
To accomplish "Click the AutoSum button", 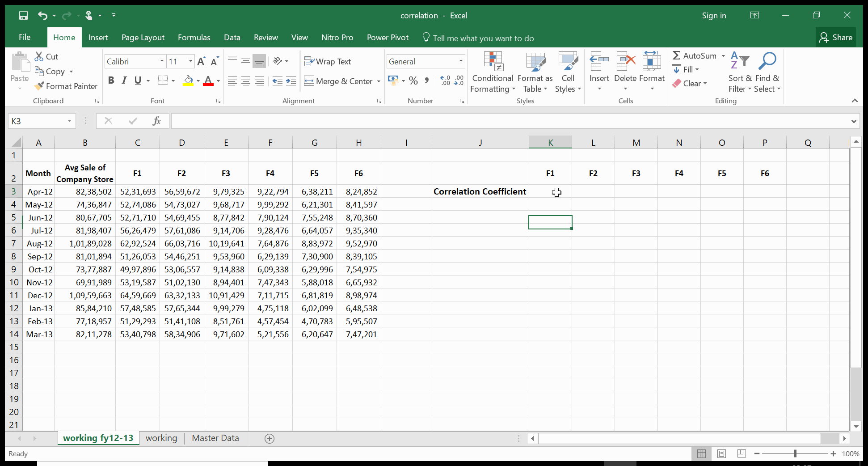I will pyautogui.click(x=695, y=56).
